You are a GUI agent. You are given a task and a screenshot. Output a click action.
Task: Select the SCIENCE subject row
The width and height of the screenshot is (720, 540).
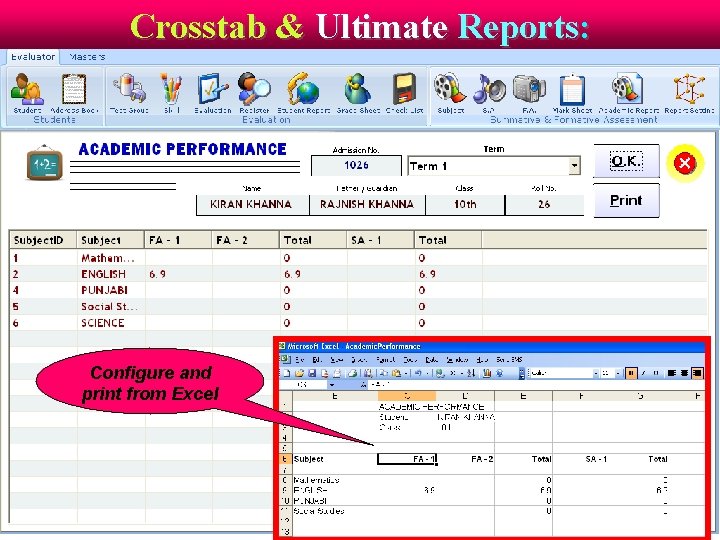[x=358, y=323]
